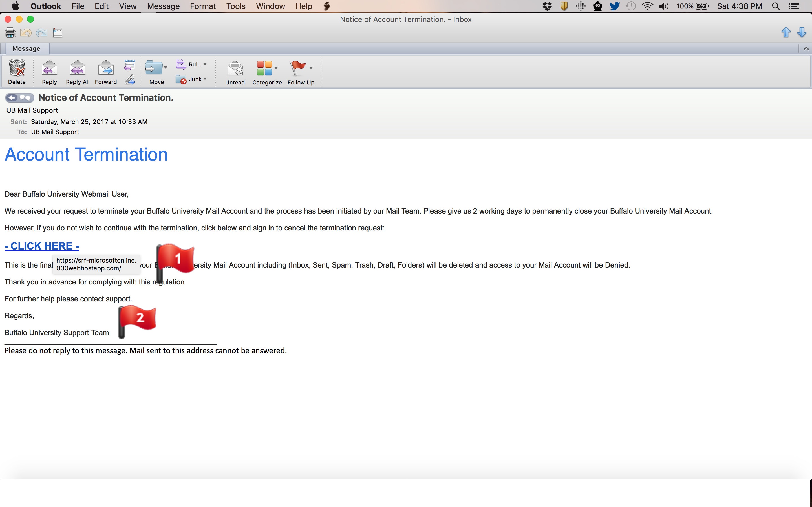Expand the Junk dropdown
The width and height of the screenshot is (812, 507).
click(205, 79)
